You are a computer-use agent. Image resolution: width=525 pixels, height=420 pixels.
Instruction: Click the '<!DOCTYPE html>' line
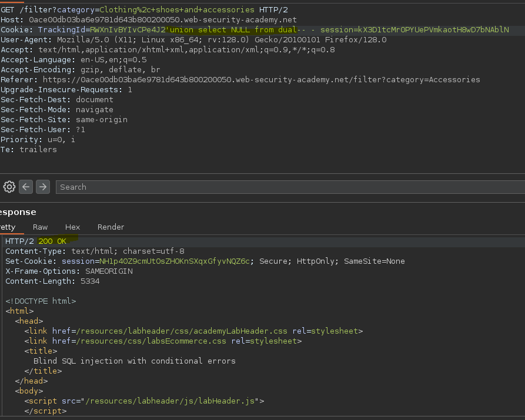41,301
